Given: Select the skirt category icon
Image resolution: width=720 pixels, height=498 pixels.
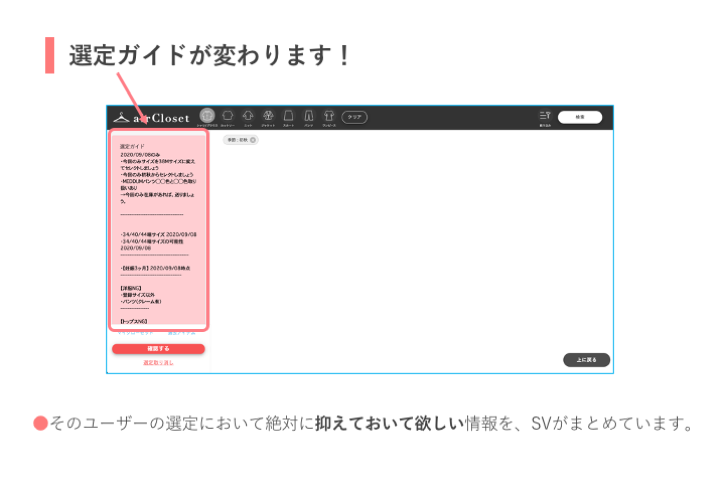Looking at the screenshot, I should click(x=289, y=116).
